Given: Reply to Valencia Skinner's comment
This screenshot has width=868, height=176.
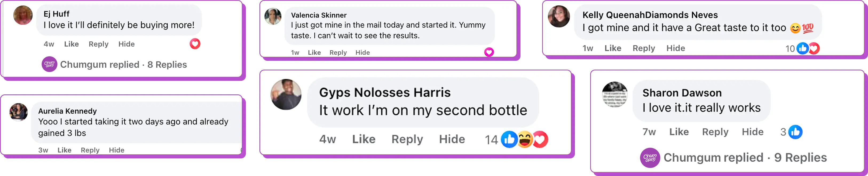Looking at the screenshot, I should click(x=338, y=53).
